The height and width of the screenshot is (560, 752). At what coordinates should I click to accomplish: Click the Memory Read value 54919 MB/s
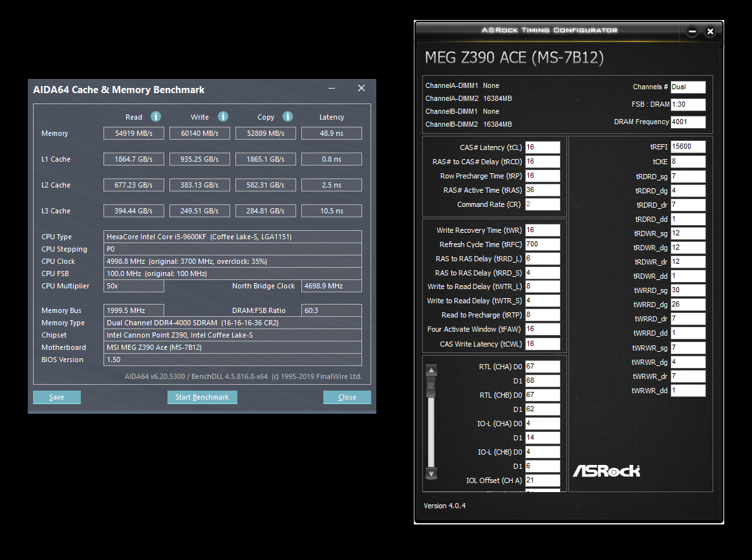(x=134, y=133)
